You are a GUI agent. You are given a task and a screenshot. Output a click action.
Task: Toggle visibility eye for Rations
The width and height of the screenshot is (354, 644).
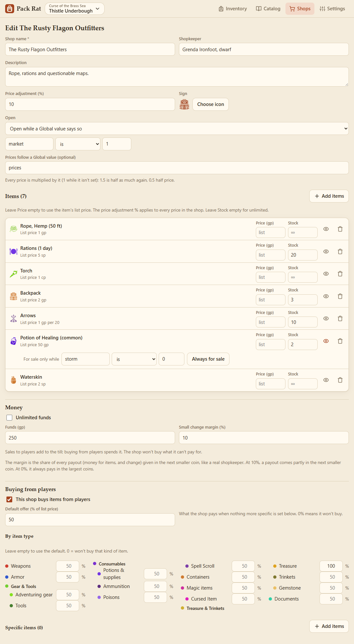point(326,251)
